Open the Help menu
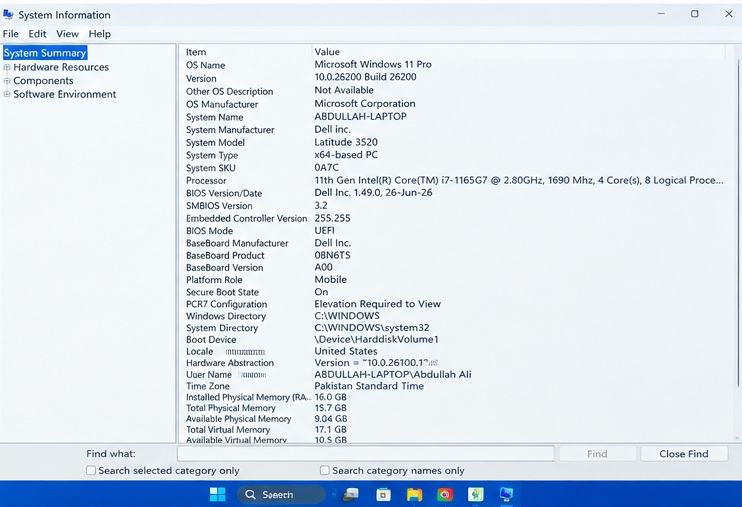The width and height of the screenshot is (742, 507). (x=99, y=34)
